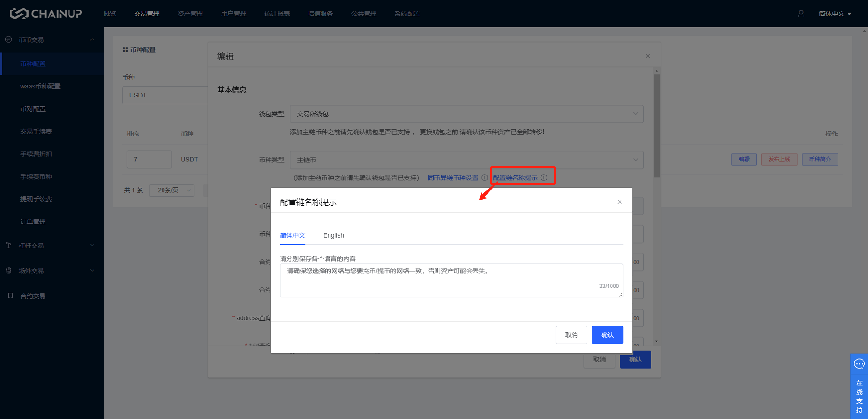Click 确认 in chain name dialog
This screenshot has height=419, width=868.
607,335
